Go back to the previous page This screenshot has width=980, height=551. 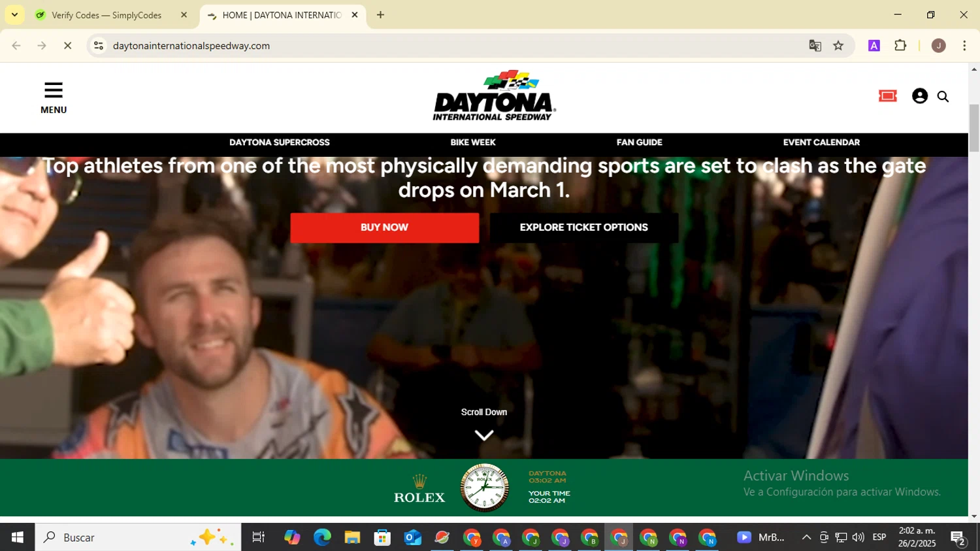tap(16, 46)
